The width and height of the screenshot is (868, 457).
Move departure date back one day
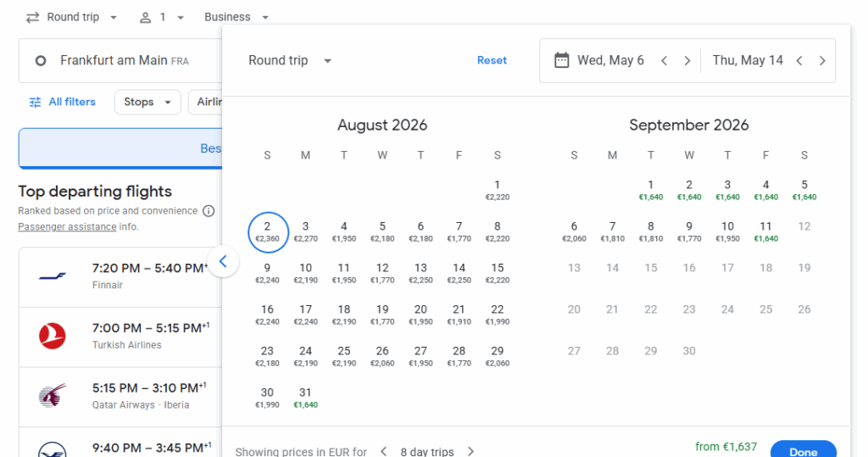665,61
